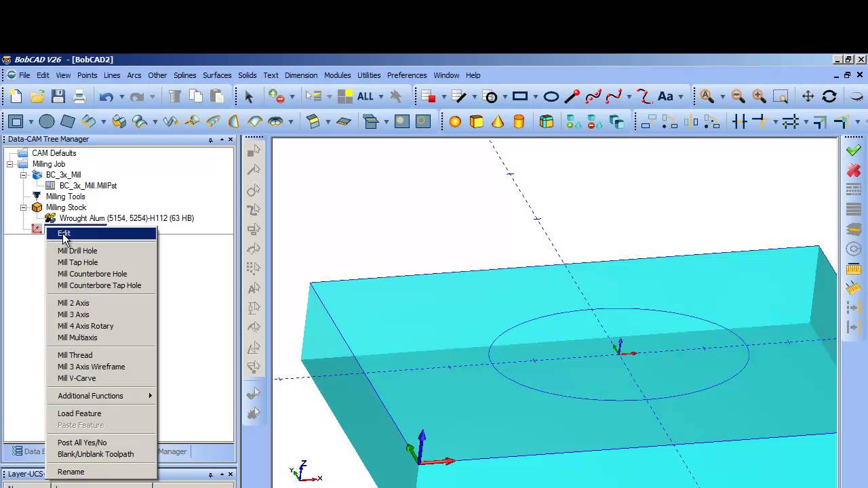Open the Surfaces menu
868x488 pixels.
217,75
